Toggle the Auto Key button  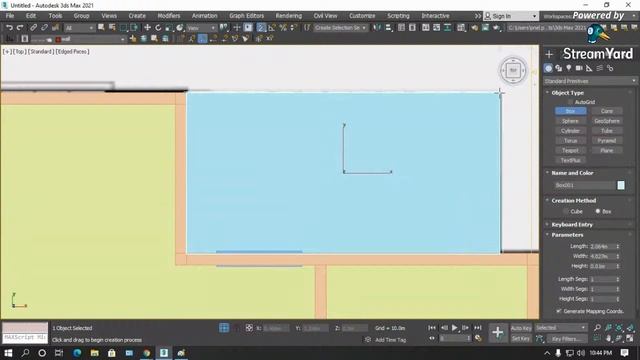(x=521, y=328)
